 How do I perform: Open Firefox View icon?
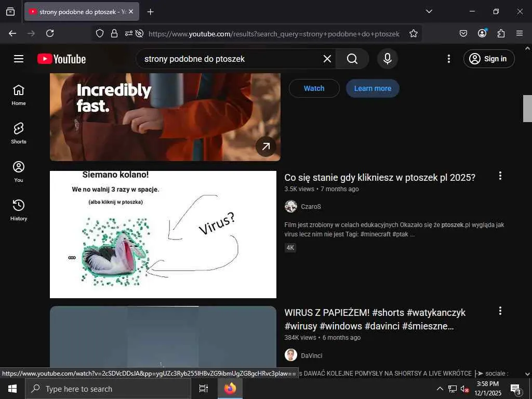pyautogui.click(x=10, y=11)
